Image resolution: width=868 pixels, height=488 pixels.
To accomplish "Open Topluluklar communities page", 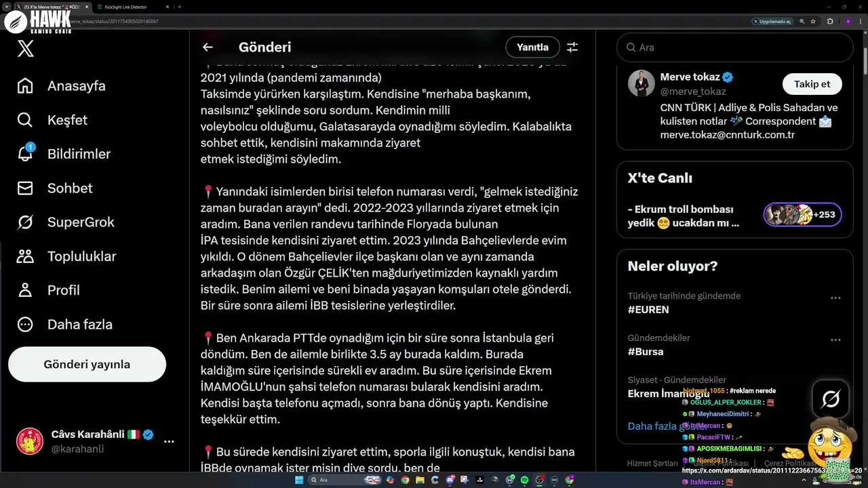I will point(66,256).
